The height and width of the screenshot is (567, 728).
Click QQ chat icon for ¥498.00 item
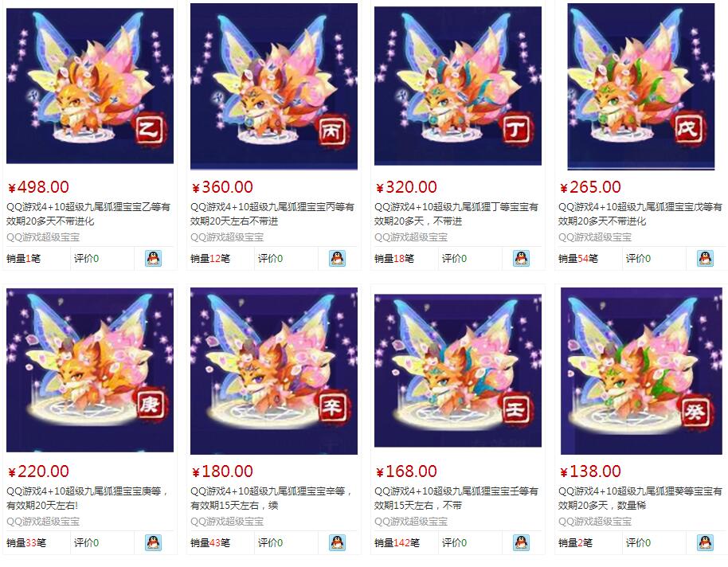[153, 258]
